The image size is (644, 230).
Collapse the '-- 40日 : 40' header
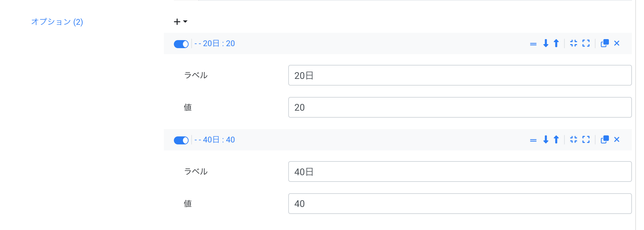[215, 140]
